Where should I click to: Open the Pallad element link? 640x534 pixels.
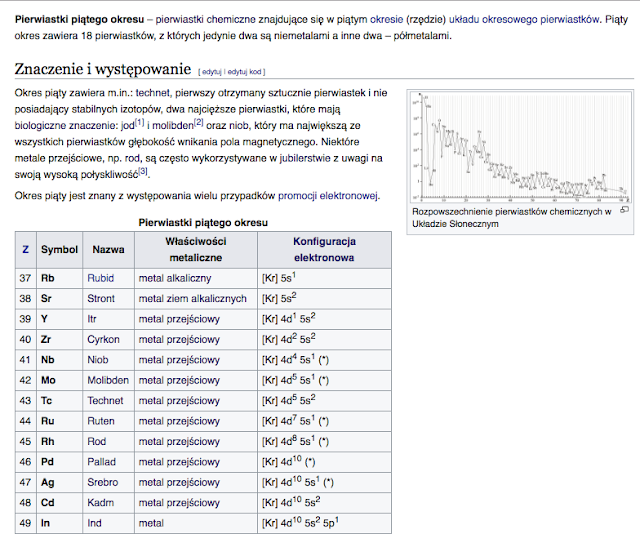101,462
